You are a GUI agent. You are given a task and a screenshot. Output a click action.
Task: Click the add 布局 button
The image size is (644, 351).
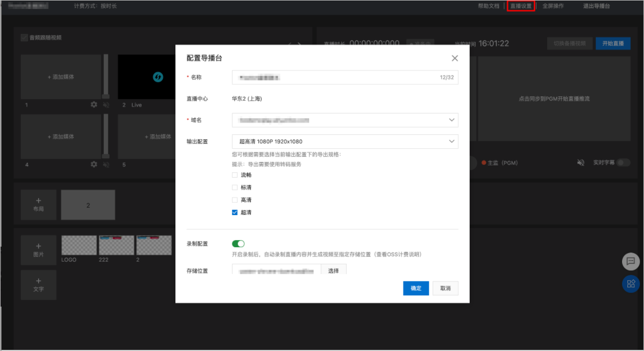point(39,205)
